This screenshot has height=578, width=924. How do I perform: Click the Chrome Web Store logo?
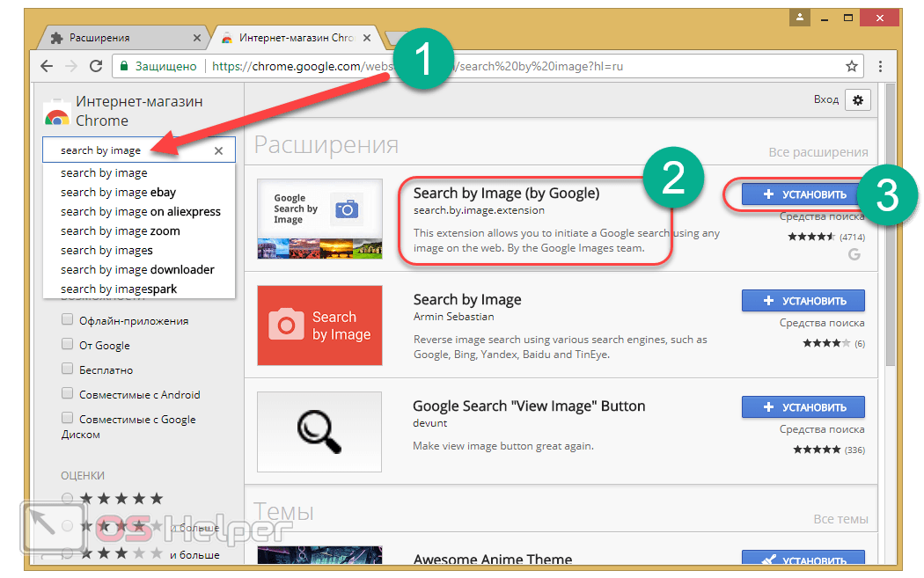pyautogui.click(x=57, y=112)
